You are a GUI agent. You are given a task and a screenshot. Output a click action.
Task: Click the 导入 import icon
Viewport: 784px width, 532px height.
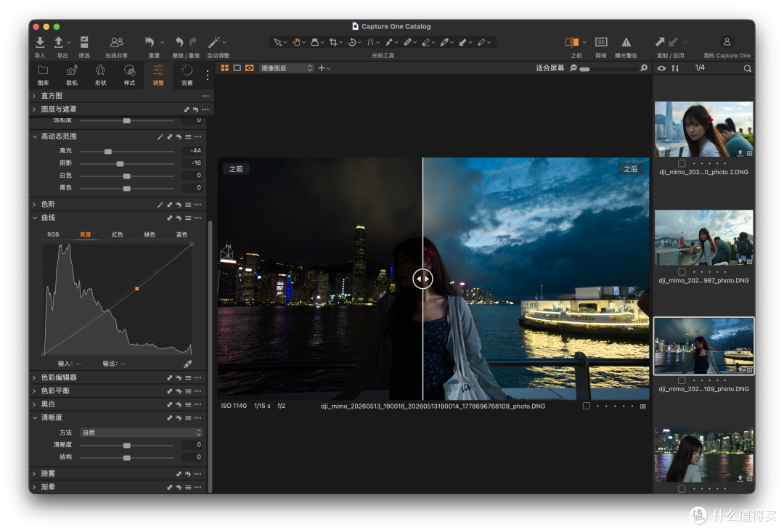(x=40, y=42)
